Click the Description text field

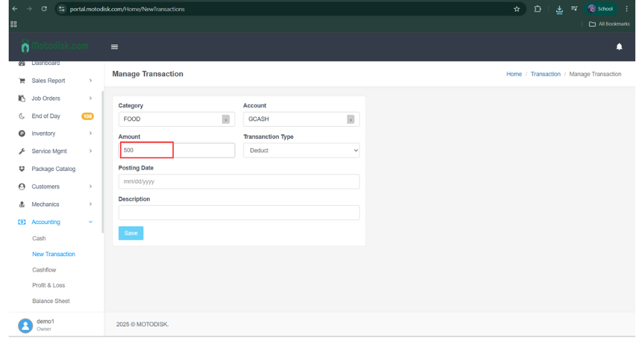(239, 213)
